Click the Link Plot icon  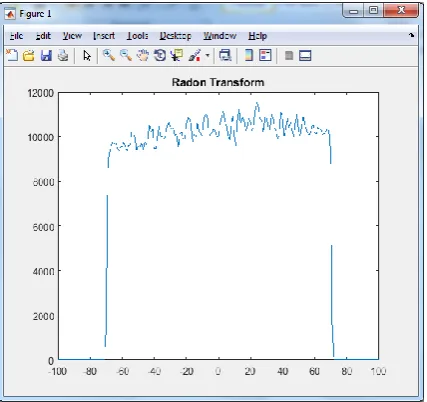(x=225, y=55)
